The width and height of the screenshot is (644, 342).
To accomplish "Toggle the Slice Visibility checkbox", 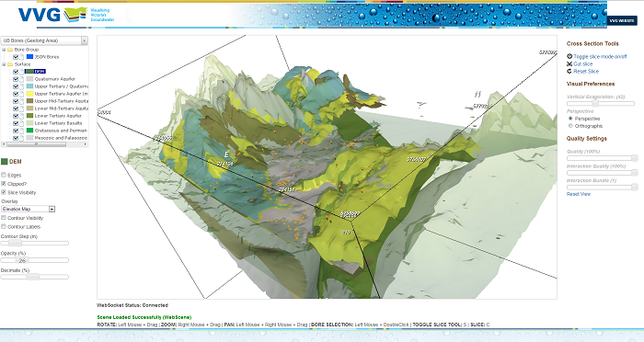I will click(4, 192).
